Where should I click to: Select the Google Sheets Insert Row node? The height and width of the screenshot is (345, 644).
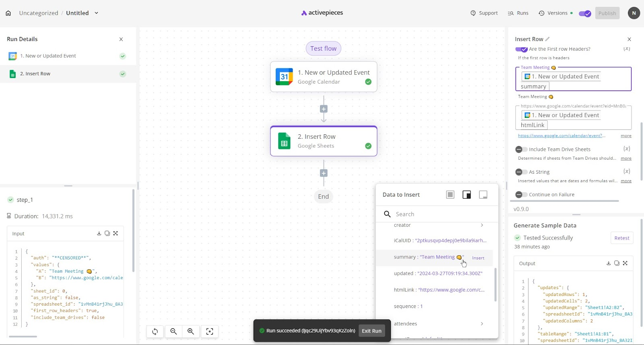click(324, 141)
